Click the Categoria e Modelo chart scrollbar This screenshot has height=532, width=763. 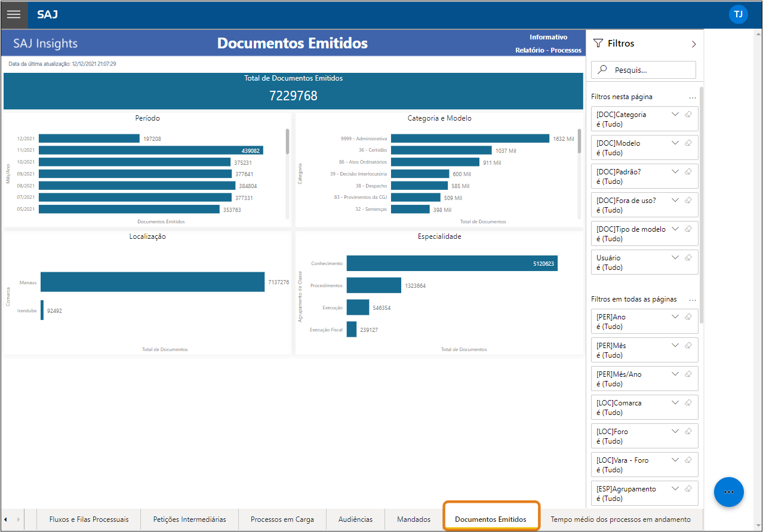pos(579,141)
